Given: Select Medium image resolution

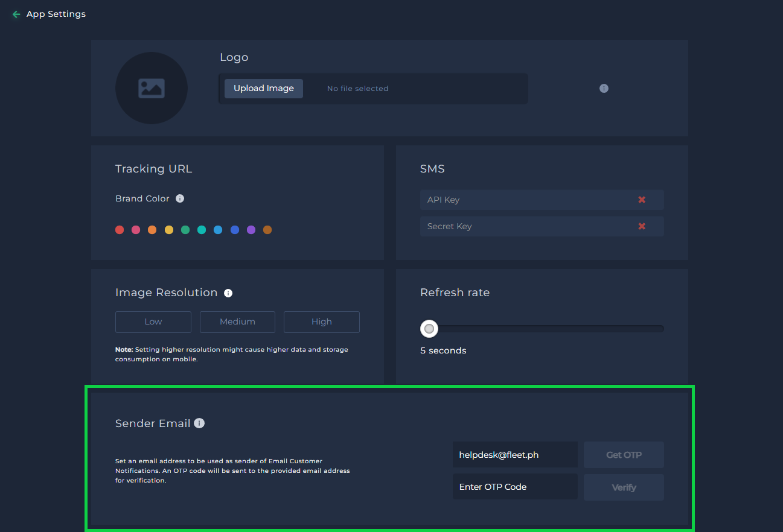Looking at the screenshot, I should click(237, 322).
